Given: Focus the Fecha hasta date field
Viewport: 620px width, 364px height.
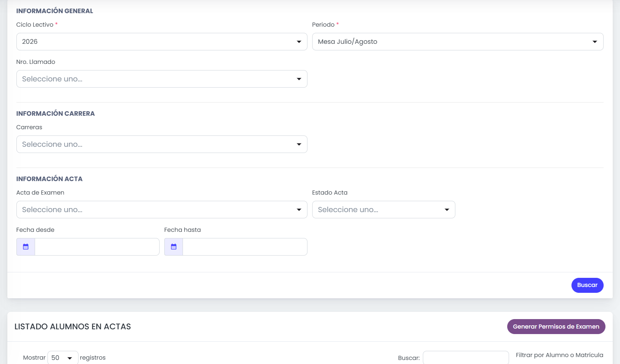Looking at the screenshot, I should [x=245, y=247].
